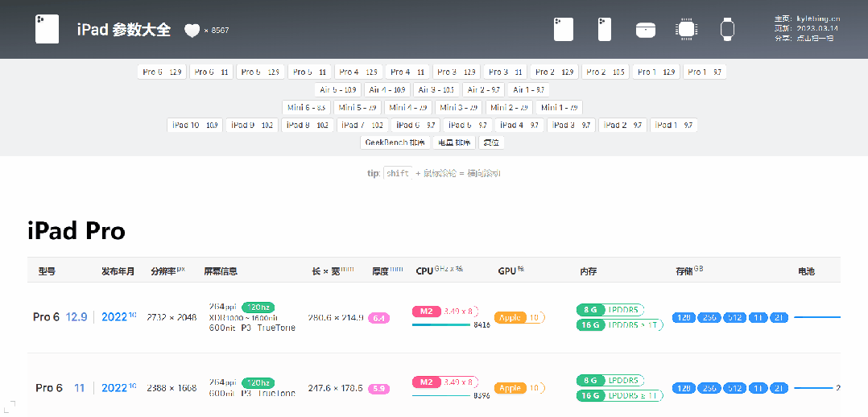Jump to Pro 5 11 model
Screen dimensions: 868x417
[309, 72]
